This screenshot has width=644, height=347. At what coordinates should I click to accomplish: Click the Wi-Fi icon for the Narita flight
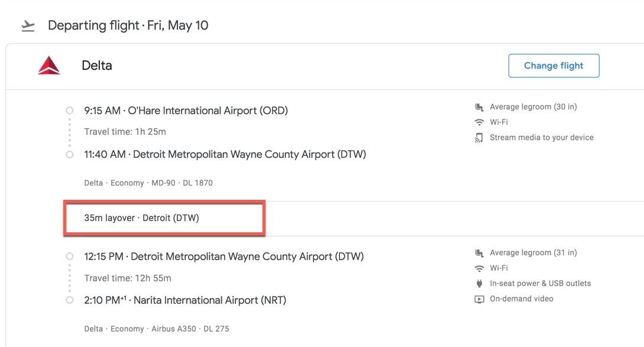(479, 268)
